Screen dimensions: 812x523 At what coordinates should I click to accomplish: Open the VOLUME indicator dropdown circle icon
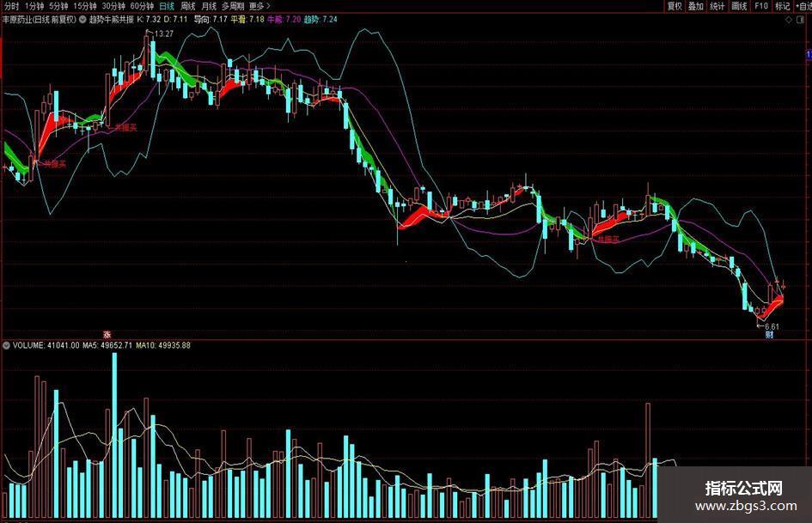(x=7, y=345)
